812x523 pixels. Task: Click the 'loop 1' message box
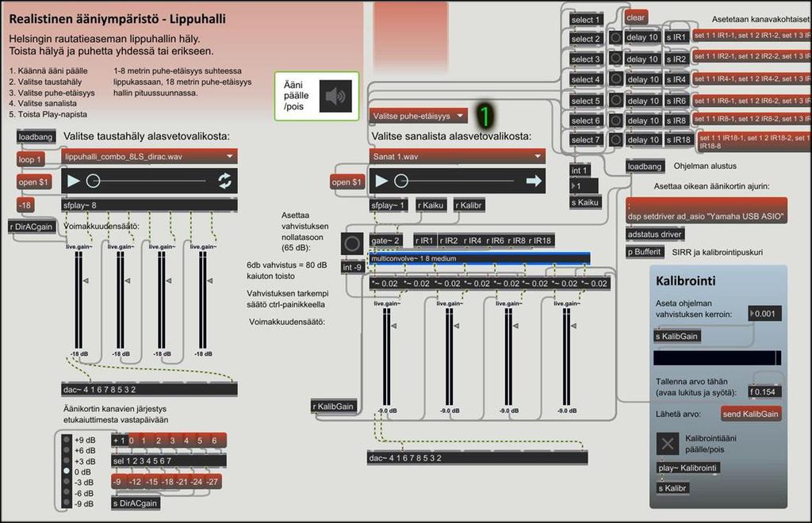coord(30,159)
